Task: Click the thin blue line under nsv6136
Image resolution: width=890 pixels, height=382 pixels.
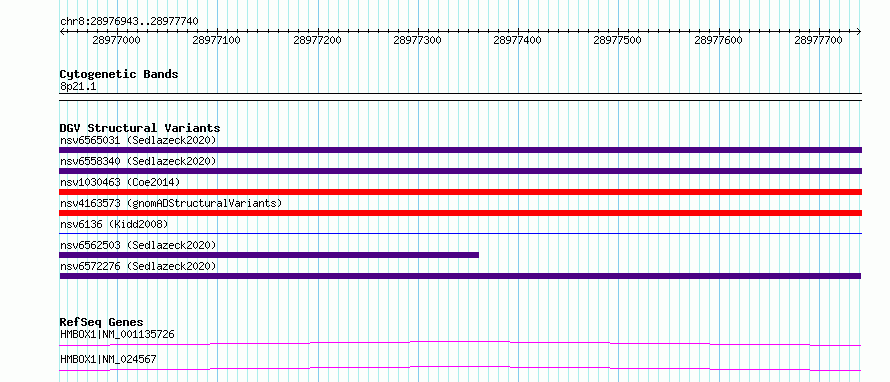Action: pos(460,233)
